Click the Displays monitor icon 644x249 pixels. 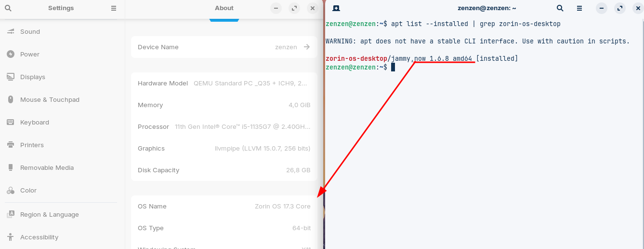point(11,77)
